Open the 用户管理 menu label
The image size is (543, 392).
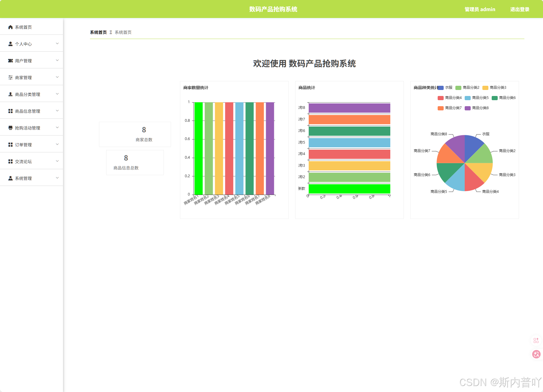pyautogui.click(x=23, y=61)
